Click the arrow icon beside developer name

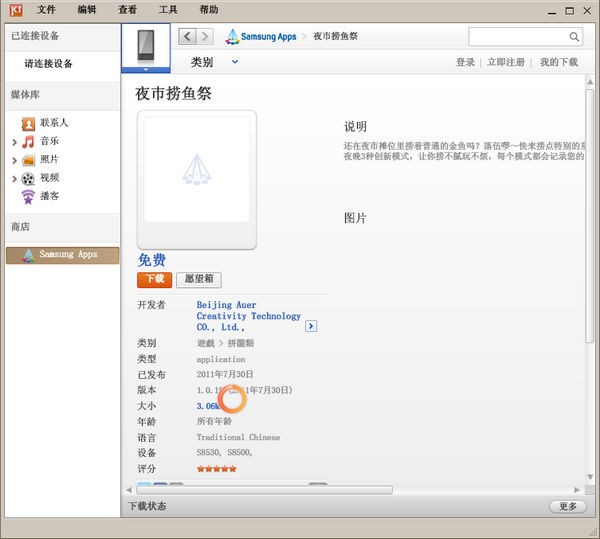311,326
